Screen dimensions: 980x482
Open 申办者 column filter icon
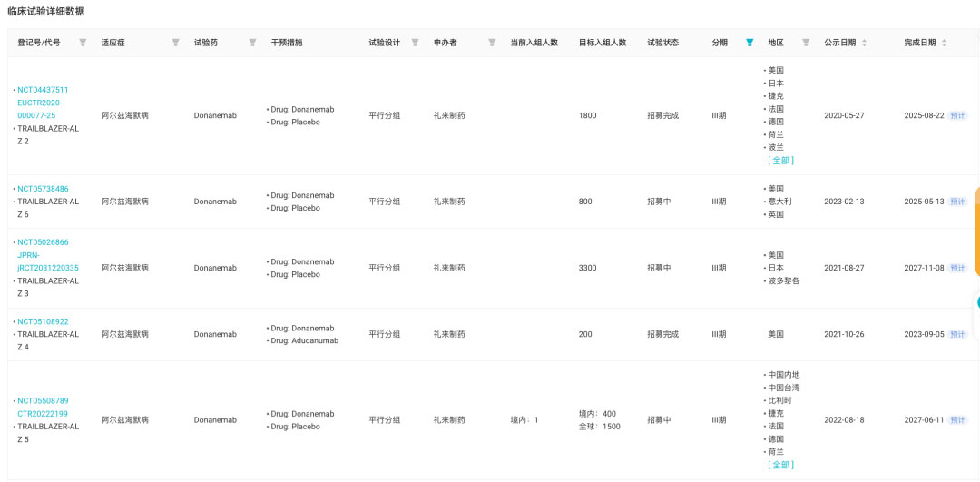tap(492, 43)
